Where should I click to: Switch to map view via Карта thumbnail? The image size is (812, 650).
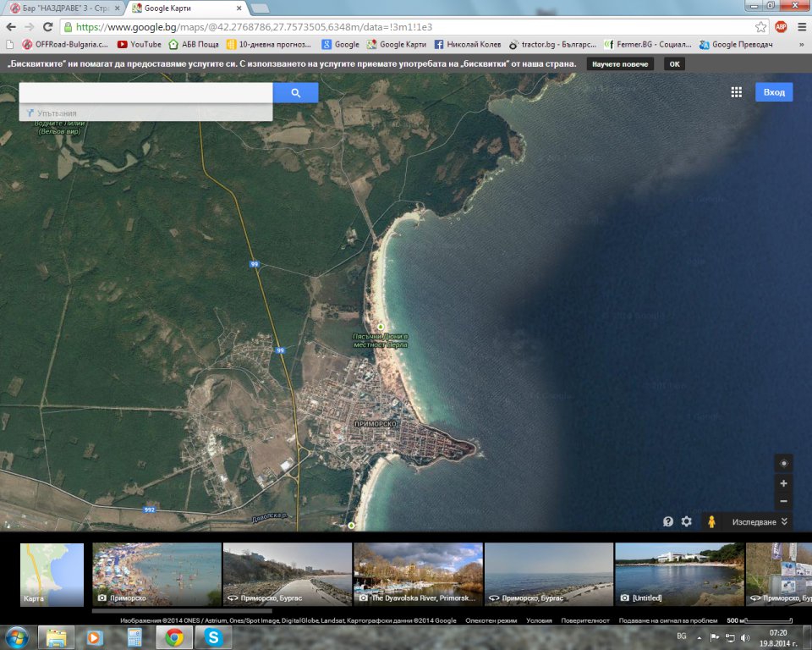[52, 575]
